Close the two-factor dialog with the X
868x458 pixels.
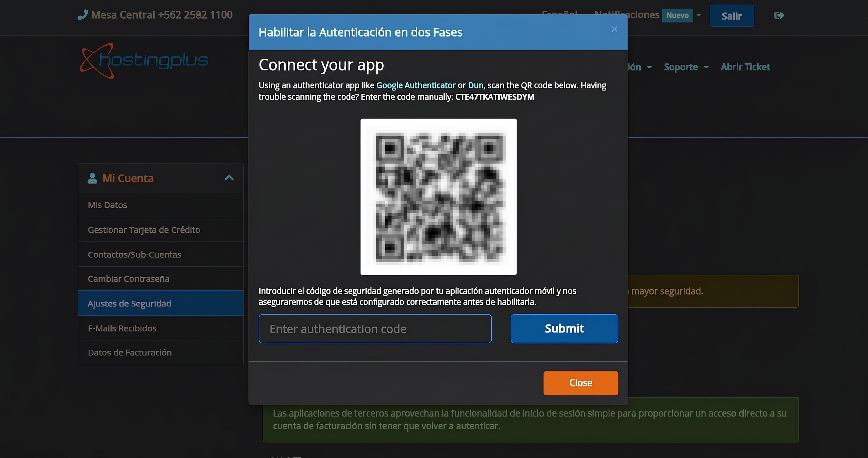pos(614,29)
